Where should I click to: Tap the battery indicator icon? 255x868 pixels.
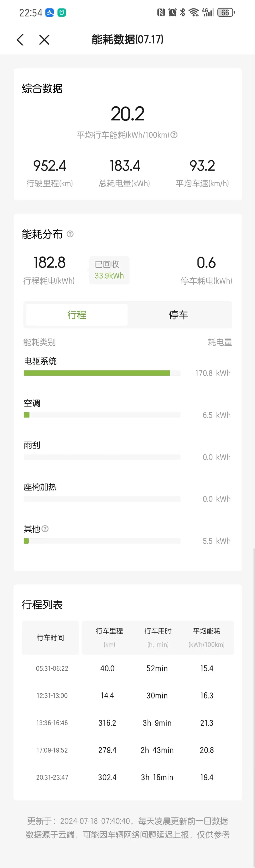coord(226,13)
